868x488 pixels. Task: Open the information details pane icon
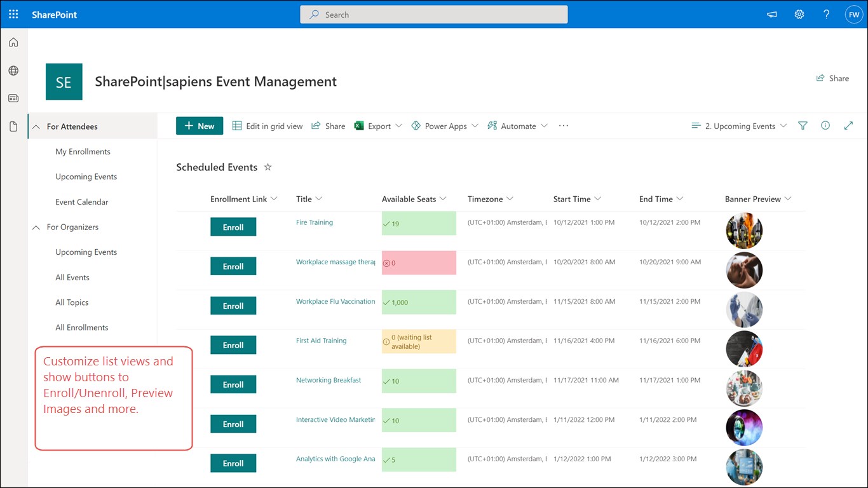825,126
